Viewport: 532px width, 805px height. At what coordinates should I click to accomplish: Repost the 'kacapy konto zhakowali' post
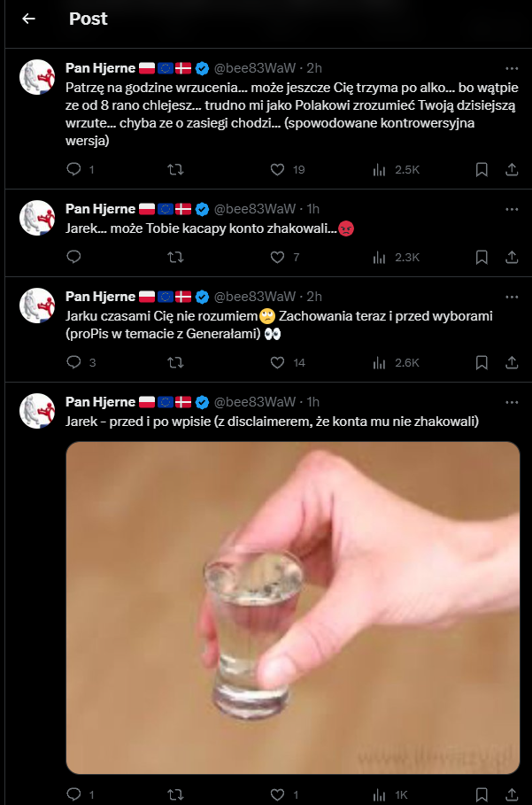tap(175, 257)
